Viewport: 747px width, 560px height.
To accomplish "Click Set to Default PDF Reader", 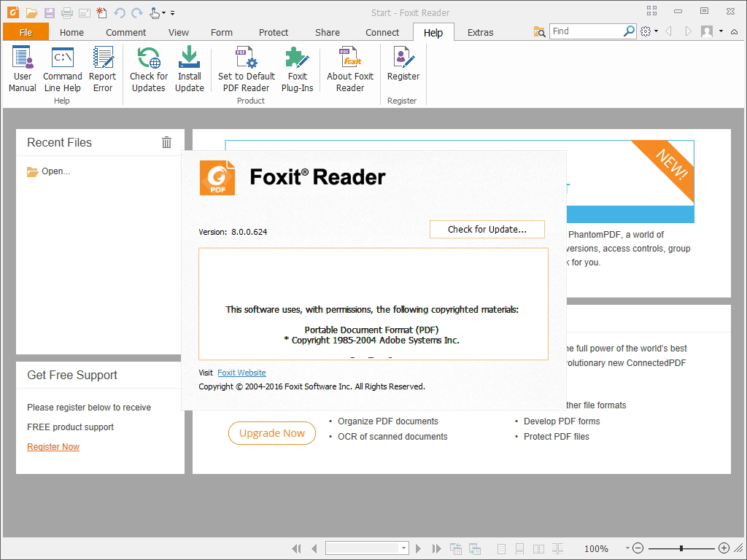I will (x=246, y=69).
